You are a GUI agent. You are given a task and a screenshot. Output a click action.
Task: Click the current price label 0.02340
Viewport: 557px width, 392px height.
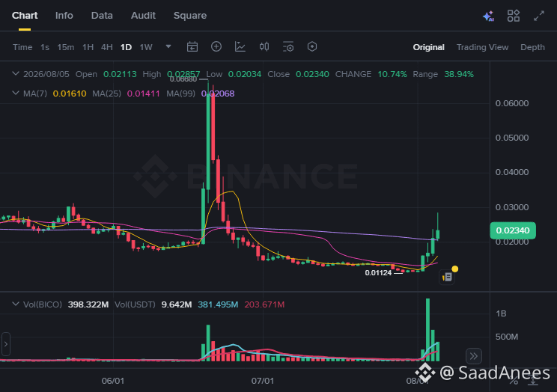[513, 230]
